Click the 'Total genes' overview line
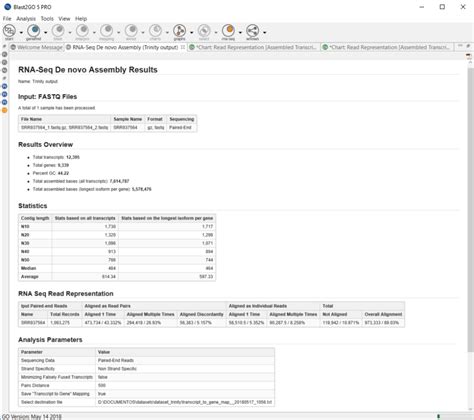The image size is (474, 420). (51, 165)
